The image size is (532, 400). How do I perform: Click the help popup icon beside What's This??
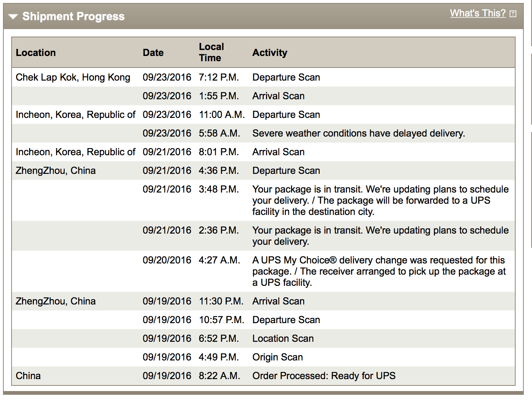click(x=513, y=14)
